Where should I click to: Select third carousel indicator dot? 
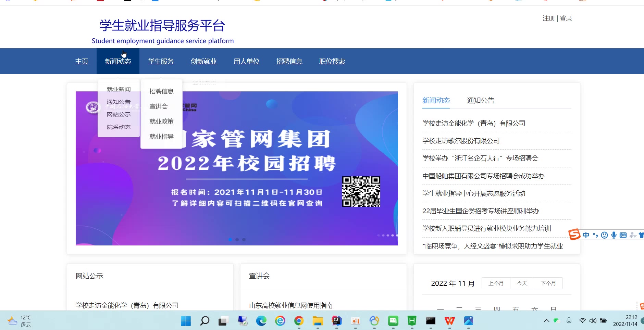tap(244, 240)
